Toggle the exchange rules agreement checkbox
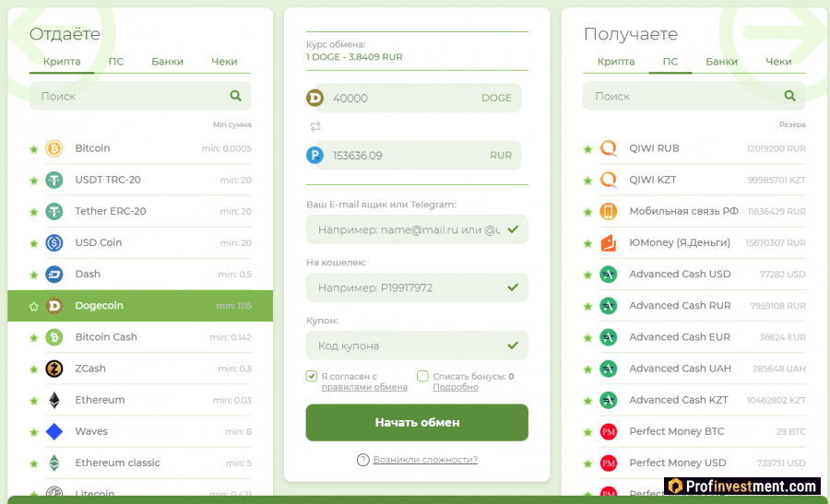 pyautogui.click(x=312, y=376)
